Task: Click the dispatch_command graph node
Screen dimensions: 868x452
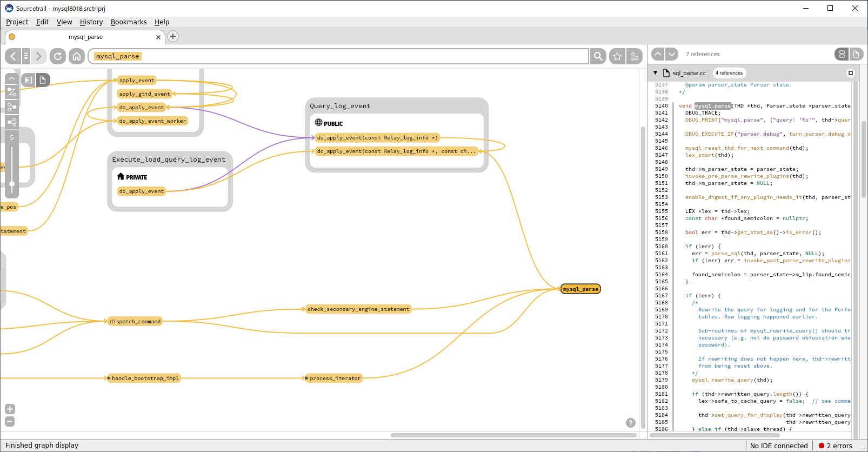Action: click(x=135, y=322)
